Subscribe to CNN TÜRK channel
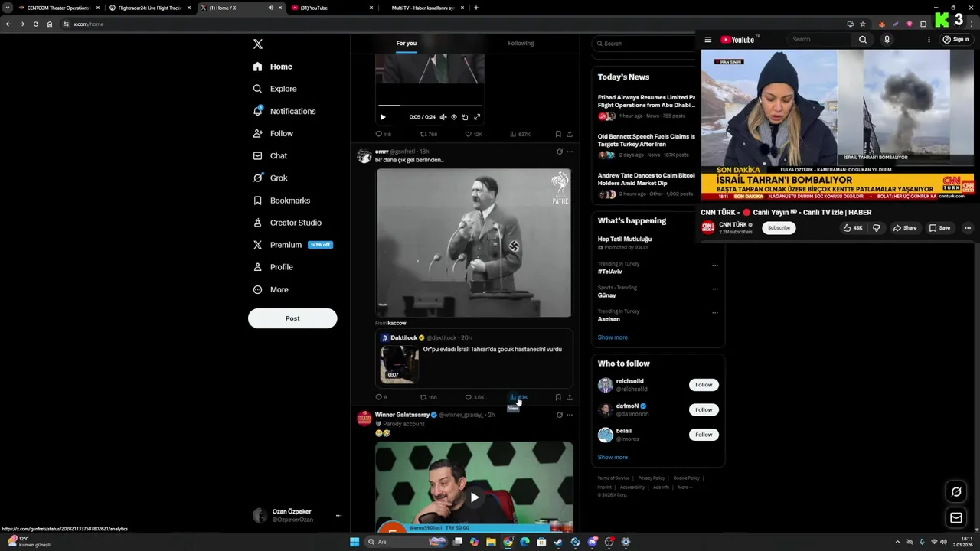This screenshot has width=980, height=551. click(x=779, y=228)
